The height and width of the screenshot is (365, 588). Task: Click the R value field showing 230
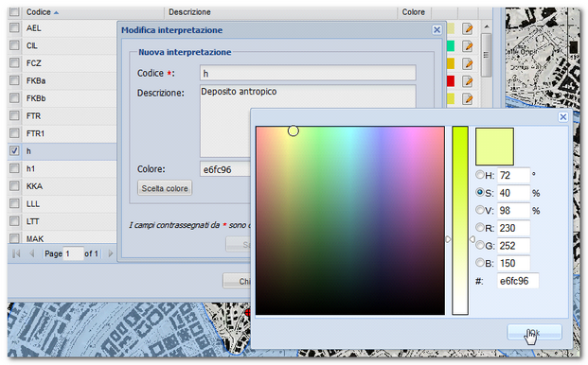(x=513, y=228)
